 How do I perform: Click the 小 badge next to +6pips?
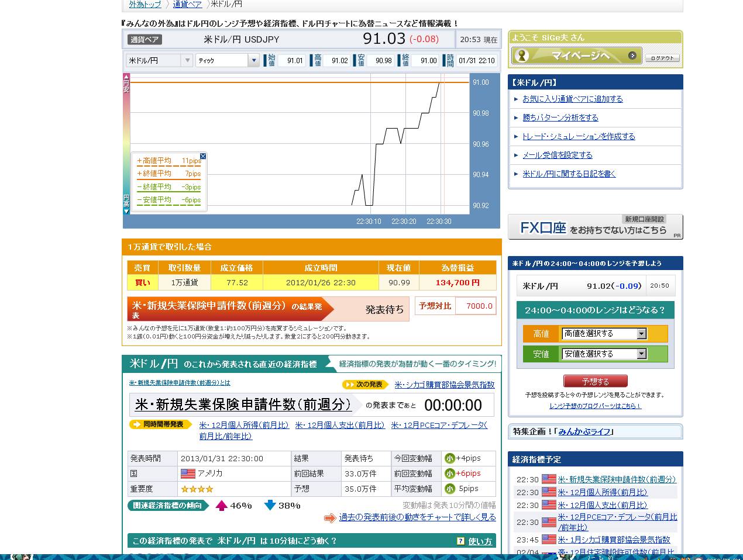449,473
